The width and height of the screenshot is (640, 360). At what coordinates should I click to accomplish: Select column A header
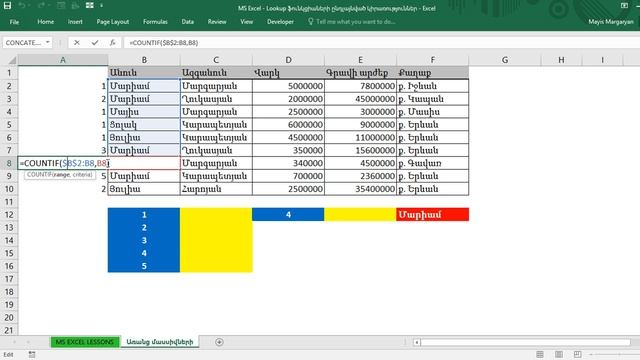pos(63,60)
